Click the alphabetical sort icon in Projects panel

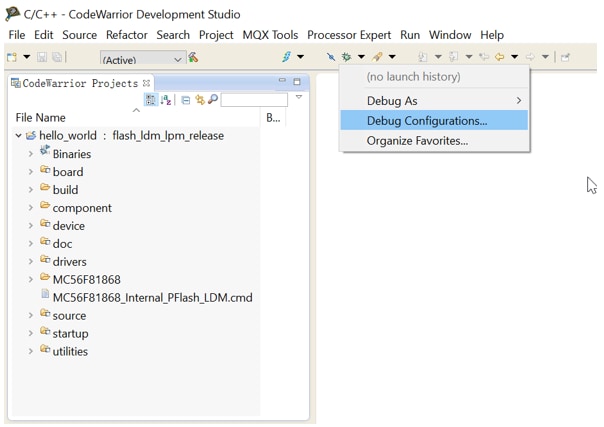pyautogui.click(x=166, y=100)
